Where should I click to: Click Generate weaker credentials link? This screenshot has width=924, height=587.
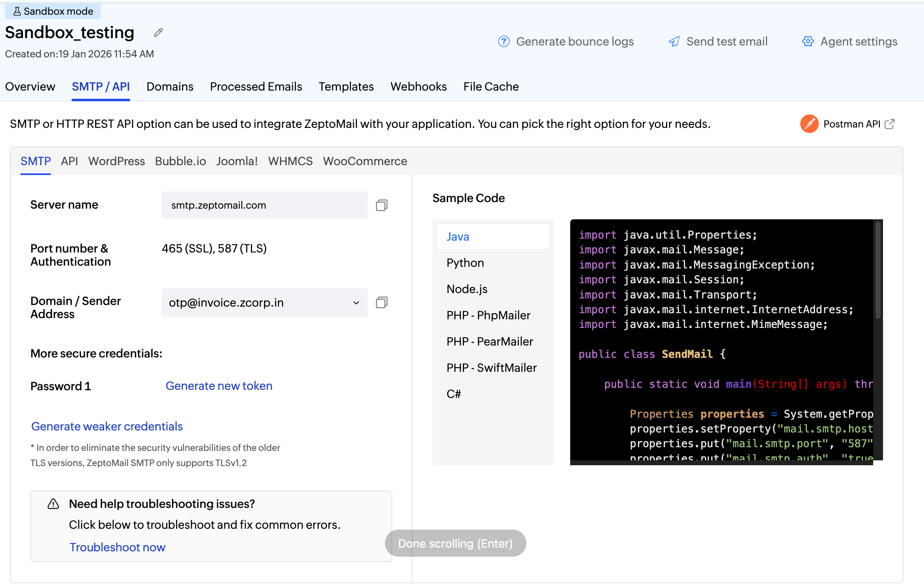[107, 426]
